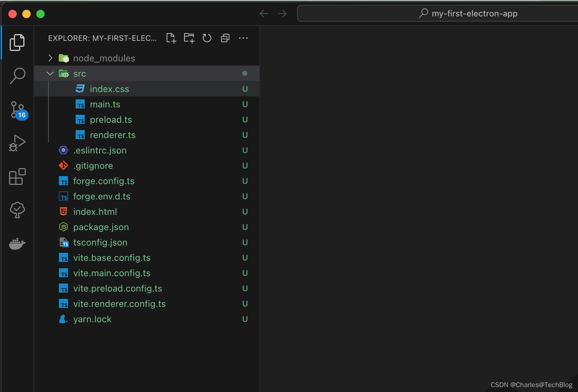Click the yarn cat icon beside yarn.lock
Viewport: 578px width, 392px height.
[63, 319]
